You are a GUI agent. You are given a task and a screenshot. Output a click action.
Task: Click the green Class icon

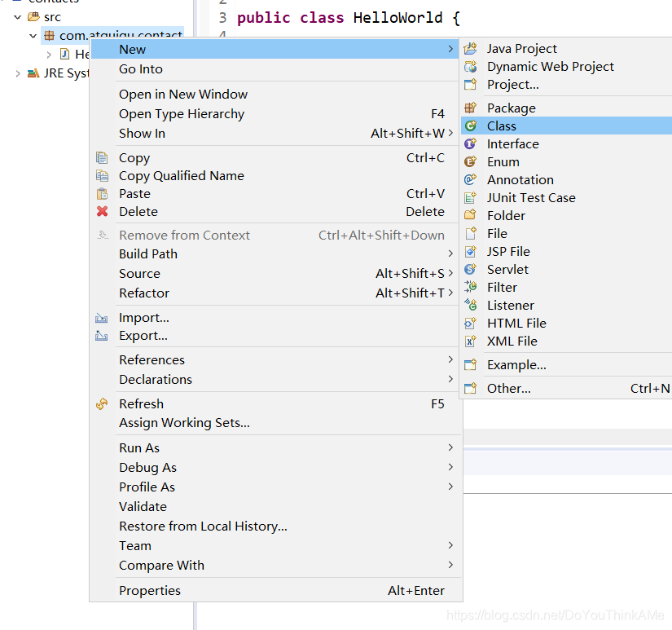coord(471,126)
